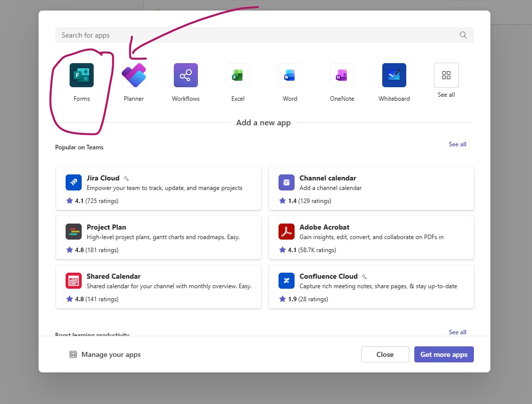Click the See all apps grid icon
Image resolution: width=532 pixels, height=404 pixels.
(446, 75)
